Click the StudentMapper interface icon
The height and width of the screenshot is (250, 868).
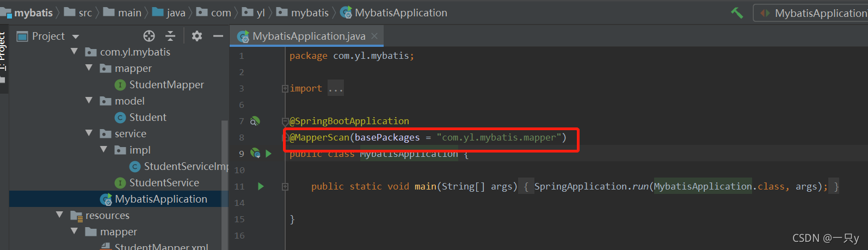point(120,85)
